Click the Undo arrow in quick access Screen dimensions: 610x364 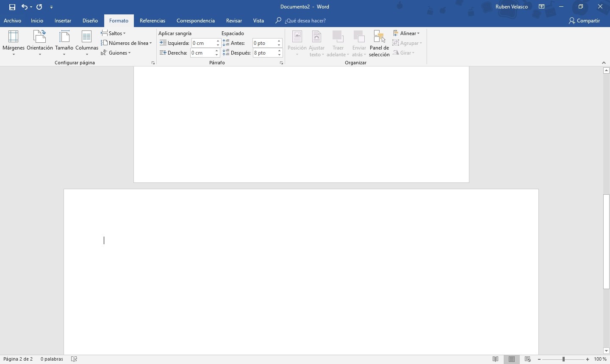click(24, 7)
